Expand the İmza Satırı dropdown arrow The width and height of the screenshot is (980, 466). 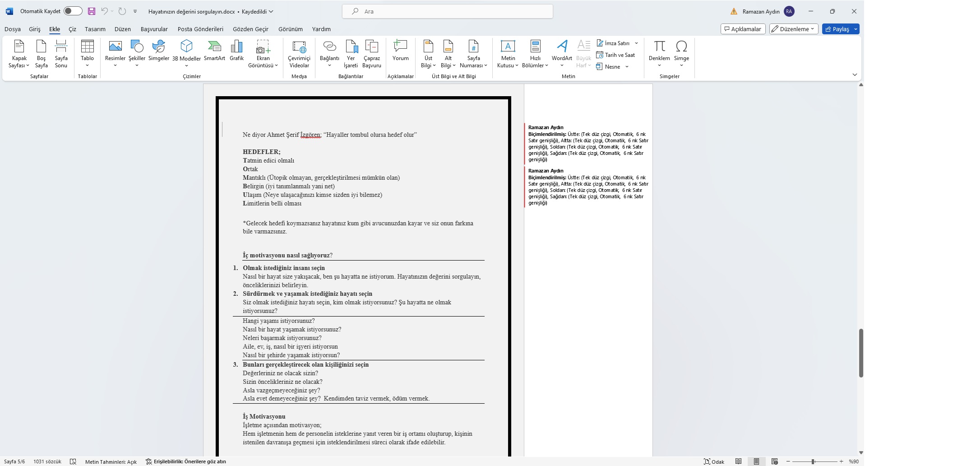636,43
